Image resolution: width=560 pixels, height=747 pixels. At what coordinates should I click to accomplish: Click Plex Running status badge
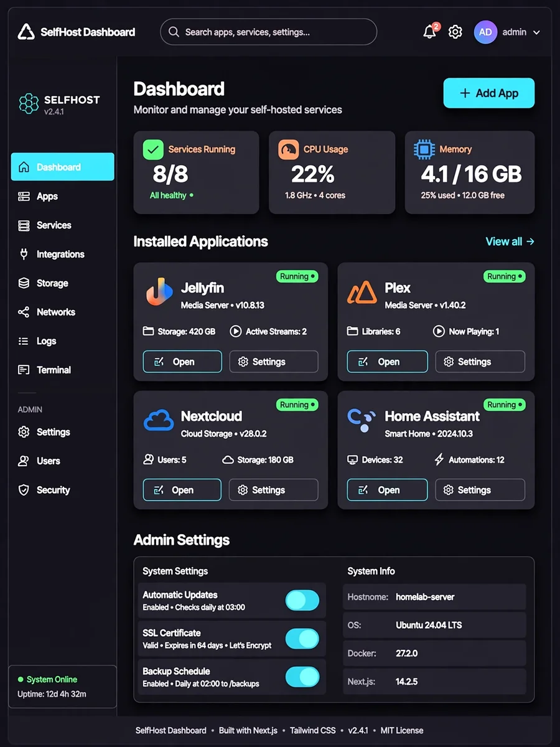[505, 276]
